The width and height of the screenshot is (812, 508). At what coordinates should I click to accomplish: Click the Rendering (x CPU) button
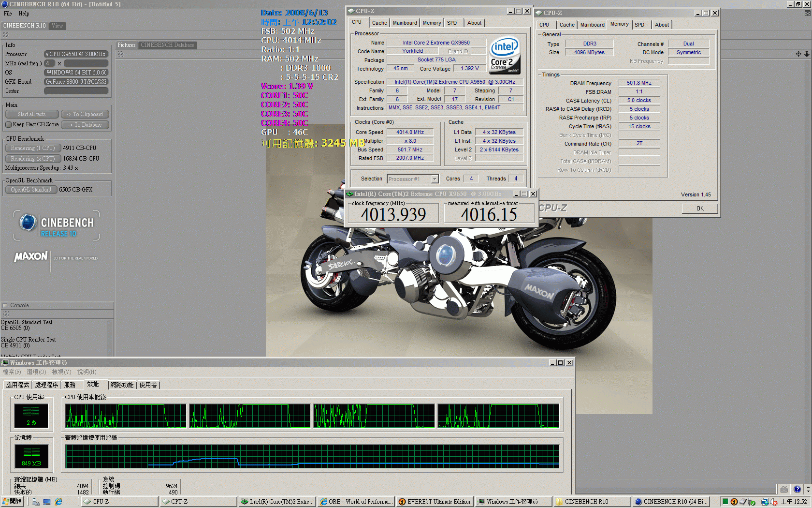[33, 159]
